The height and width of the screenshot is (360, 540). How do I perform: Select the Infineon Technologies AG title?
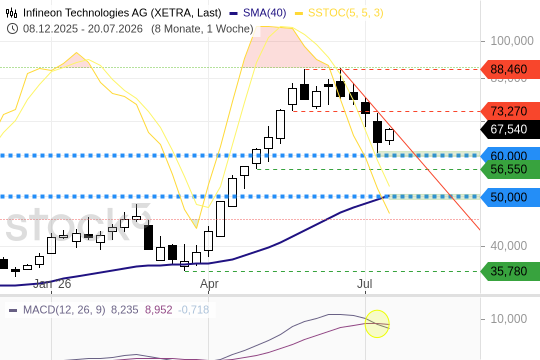tap(122, 13)
